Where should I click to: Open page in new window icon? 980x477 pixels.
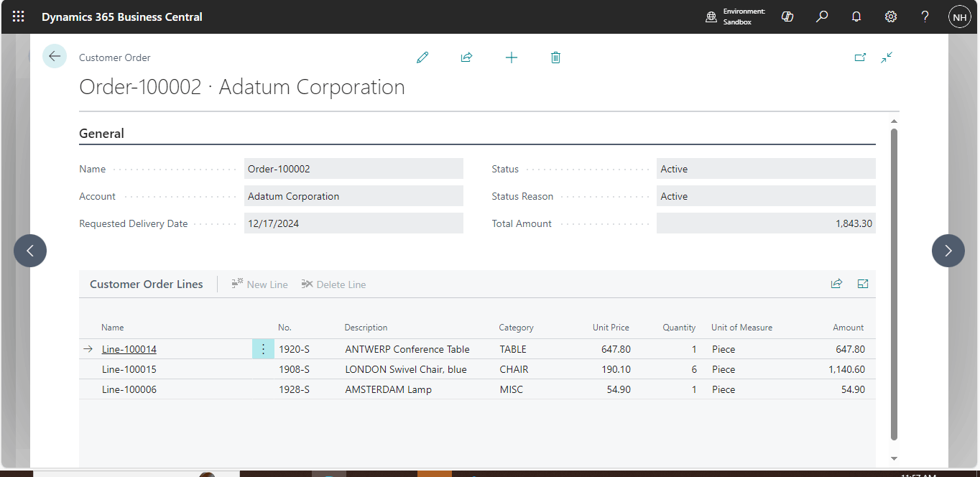click(860, 57)
